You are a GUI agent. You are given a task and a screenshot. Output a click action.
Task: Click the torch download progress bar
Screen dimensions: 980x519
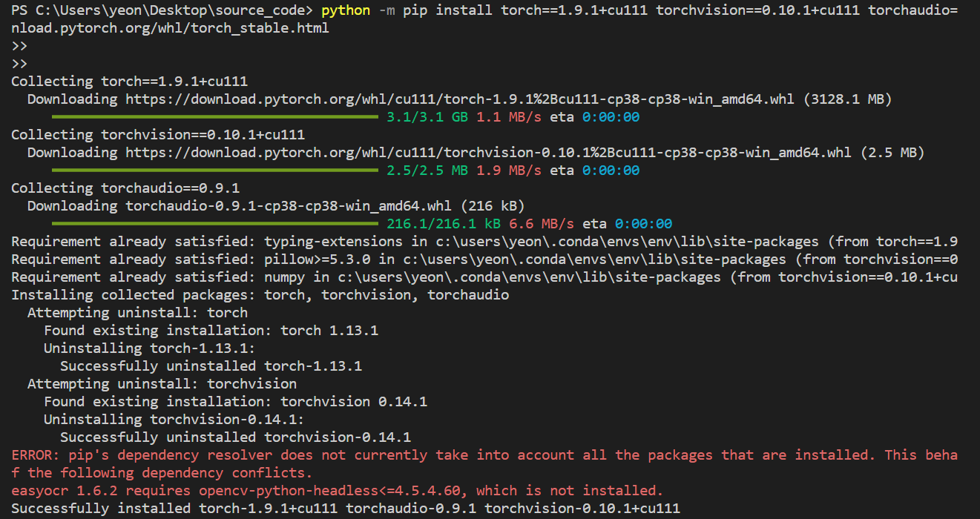(214, 117)
